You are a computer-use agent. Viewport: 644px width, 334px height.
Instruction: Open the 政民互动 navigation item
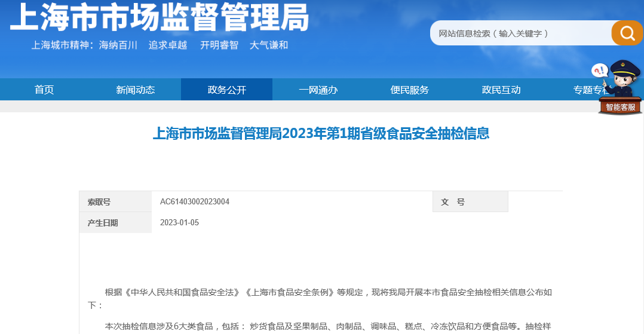coord(501,90)
